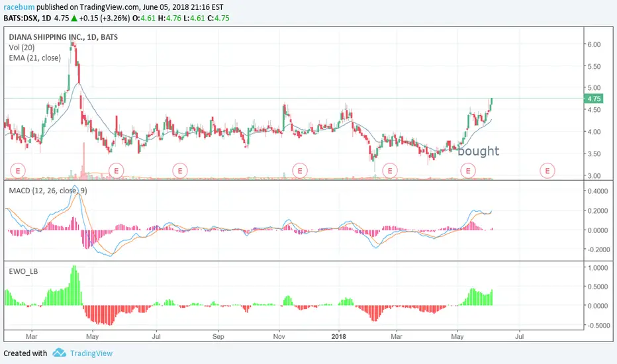Click the TradingView cloud logo icon
Image resolution: width=617 pixels, height=364 pixels.
point(60,353)
